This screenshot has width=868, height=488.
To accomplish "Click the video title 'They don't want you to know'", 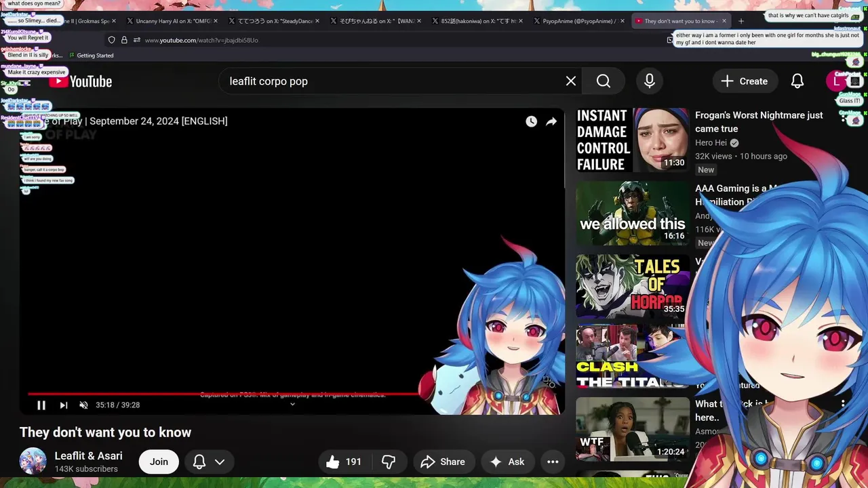I will pos(105,432).
